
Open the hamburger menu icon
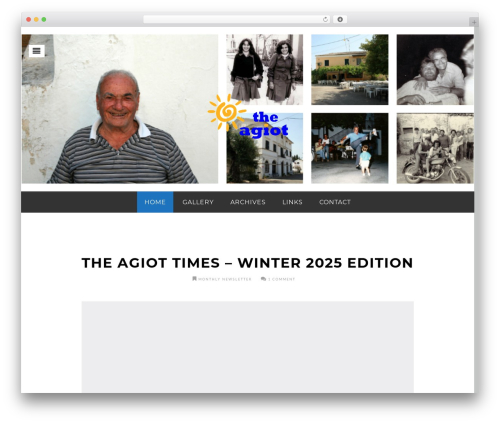click(x=37, y=51)
